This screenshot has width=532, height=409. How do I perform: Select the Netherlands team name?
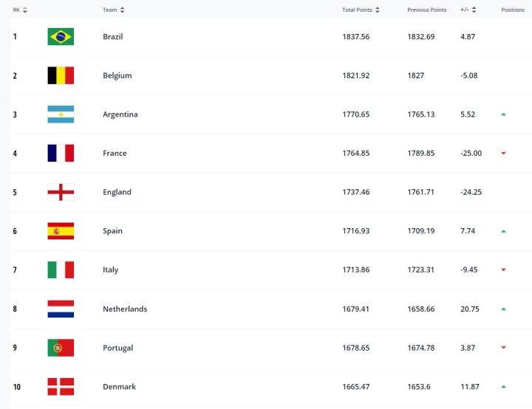124,309
